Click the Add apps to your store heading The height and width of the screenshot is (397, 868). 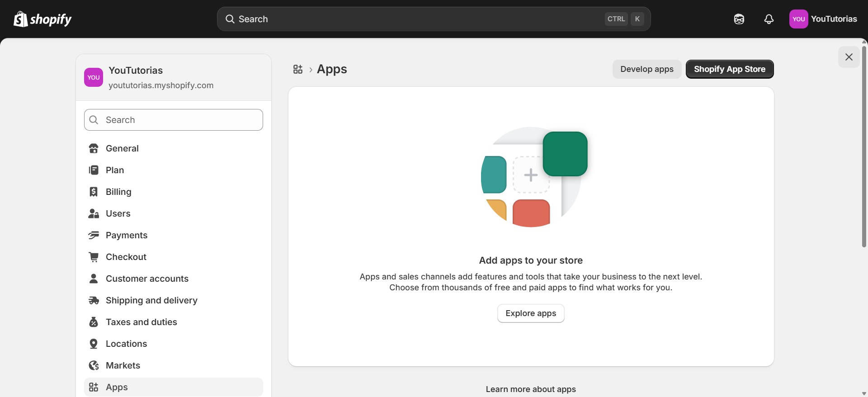(531, 260)
